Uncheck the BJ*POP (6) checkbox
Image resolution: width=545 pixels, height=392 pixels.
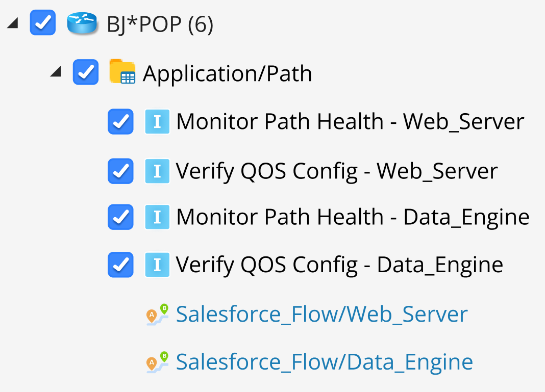point(43,23)
